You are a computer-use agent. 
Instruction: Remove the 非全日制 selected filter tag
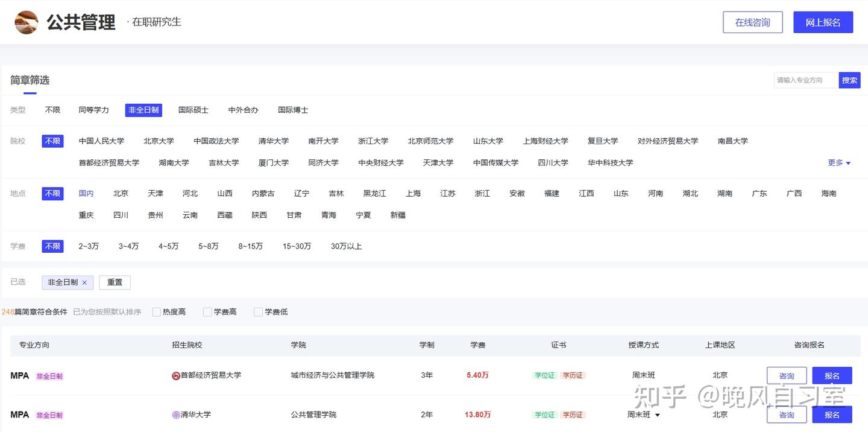click(x=84, y=282)
